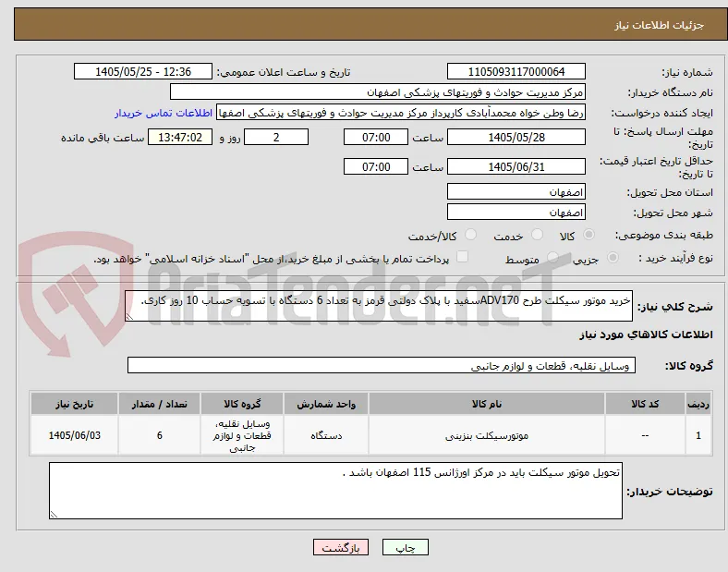Click the price validity date 1405/06/31

[x=516, y=166]
